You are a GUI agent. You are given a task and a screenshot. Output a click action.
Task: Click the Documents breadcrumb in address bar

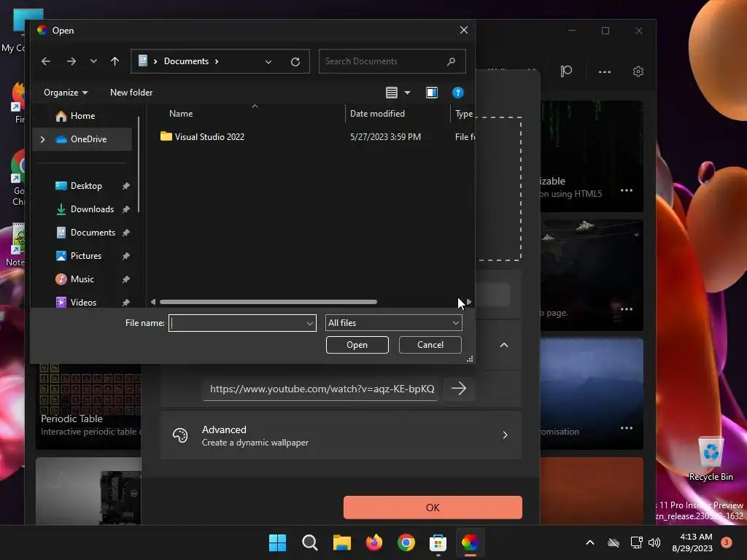coord(186,61)
